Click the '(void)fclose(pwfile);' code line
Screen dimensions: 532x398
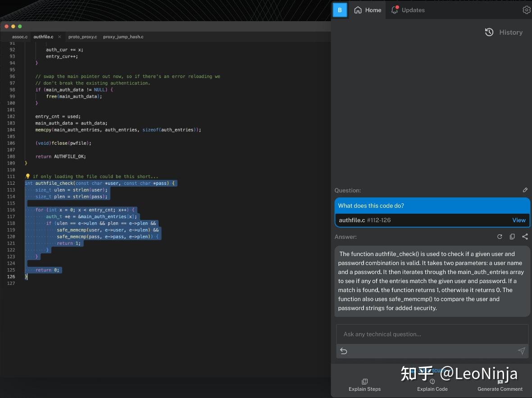click(x=63, y=143)
